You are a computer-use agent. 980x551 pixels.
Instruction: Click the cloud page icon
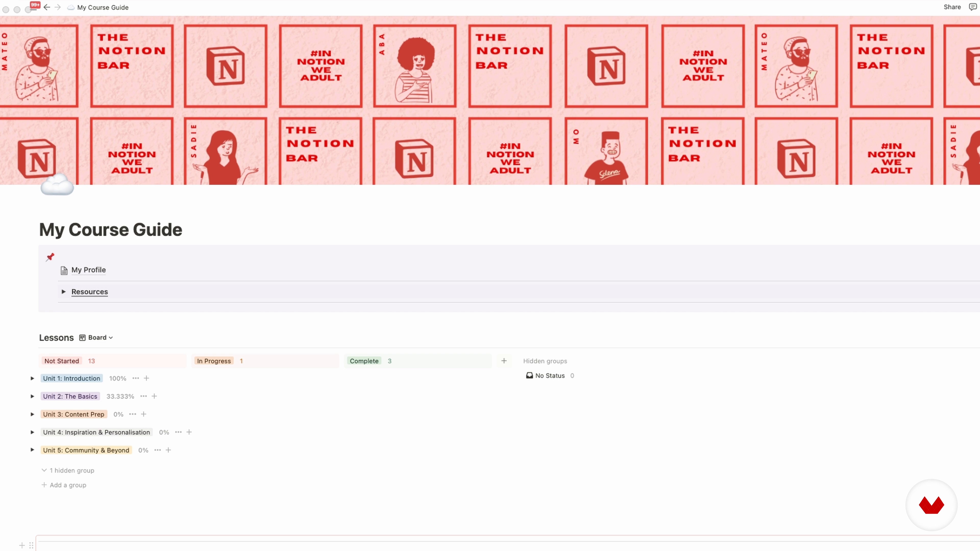point(57,185)
